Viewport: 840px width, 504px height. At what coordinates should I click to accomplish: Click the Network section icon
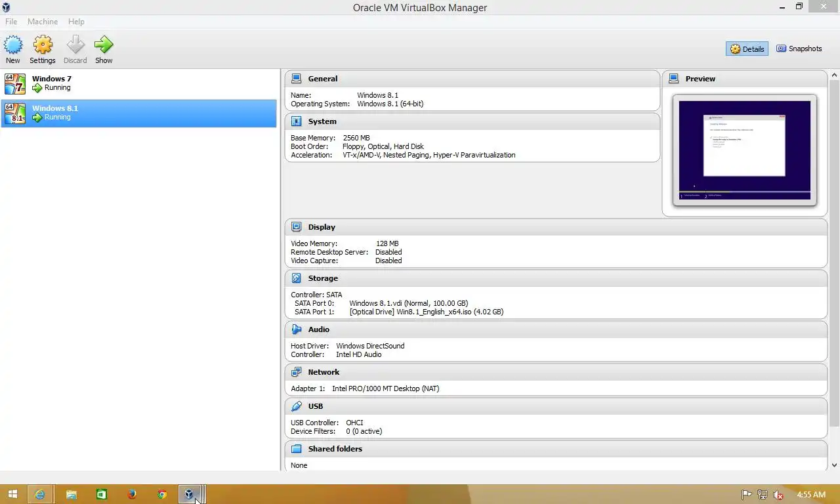click(297, 372)
